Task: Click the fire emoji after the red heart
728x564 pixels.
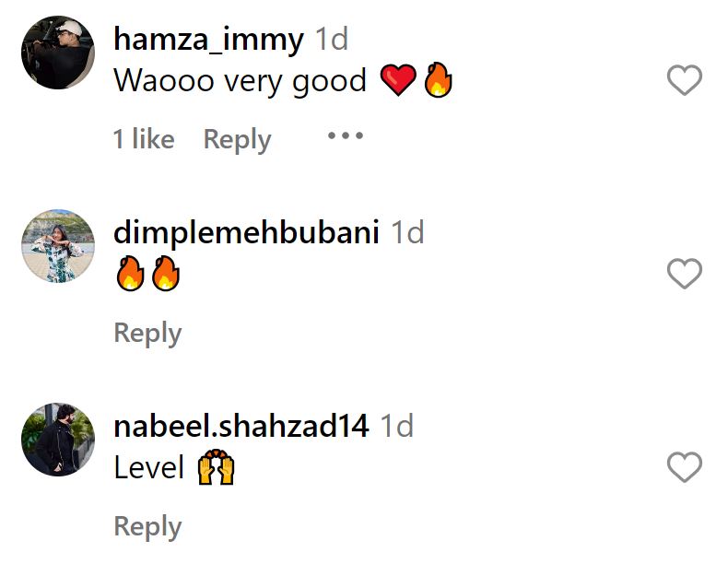Action: click(438, 79)
